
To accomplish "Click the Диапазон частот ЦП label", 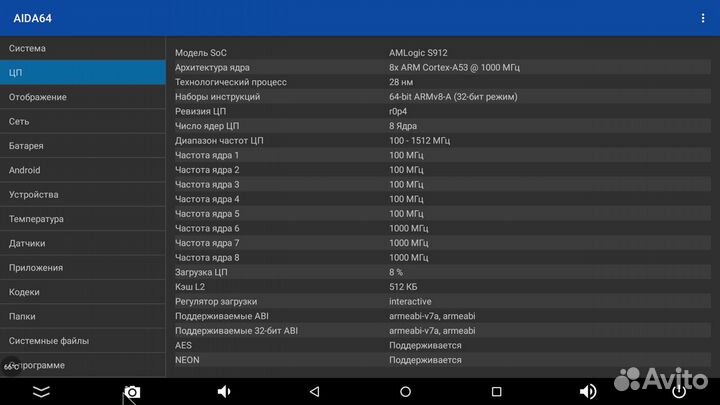I will pyautogui.click(x=219, y=141).
